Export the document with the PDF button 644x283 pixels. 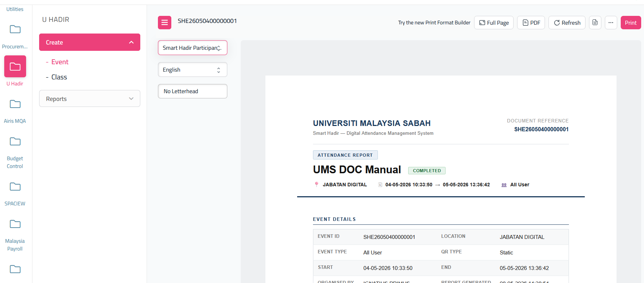531,23
